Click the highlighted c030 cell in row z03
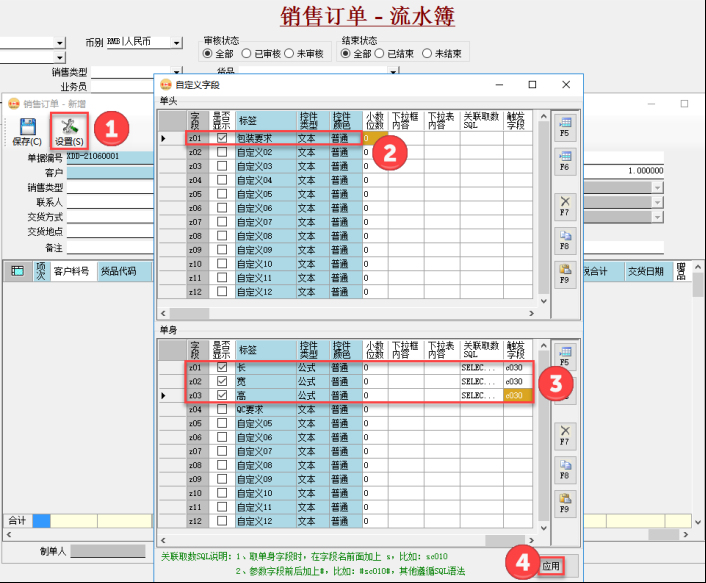This screenshot has width=706, height=583. click(517, 395)
